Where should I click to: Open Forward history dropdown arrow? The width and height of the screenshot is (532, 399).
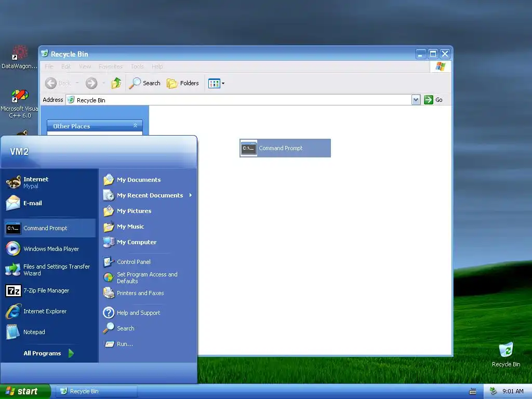tap(103, 83)
